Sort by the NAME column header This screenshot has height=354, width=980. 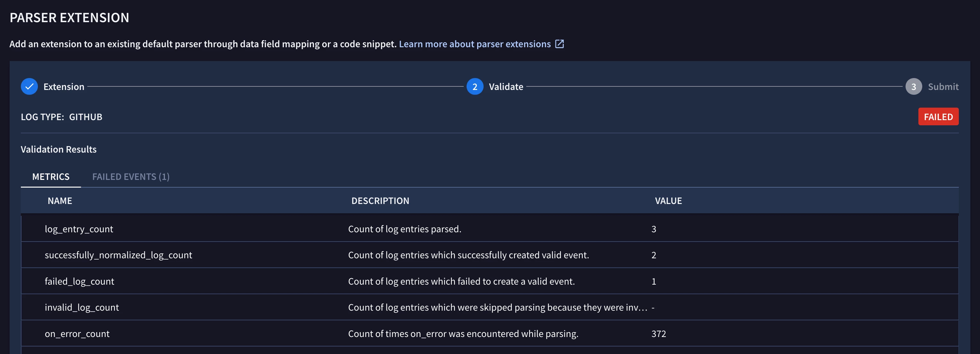pyautogui.click(x=60, y=200)
